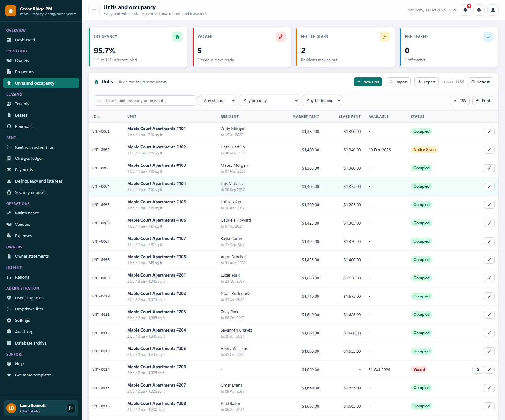Image resolution: width=505 pixels, height=420 pixels.
Task: Go to Dashboard in sidebar
Action: click(41, 40)
